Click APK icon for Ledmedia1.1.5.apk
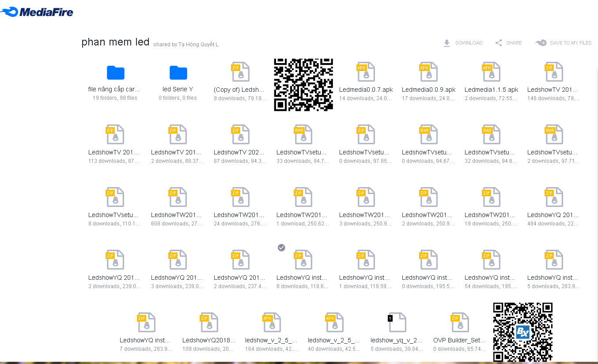Viewport: 598px width, 364px height. coord(492,71)
